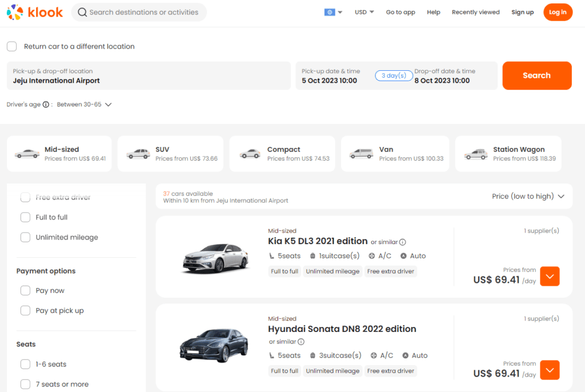
Task: Click Sign up
Action: [x=522, y=13]
